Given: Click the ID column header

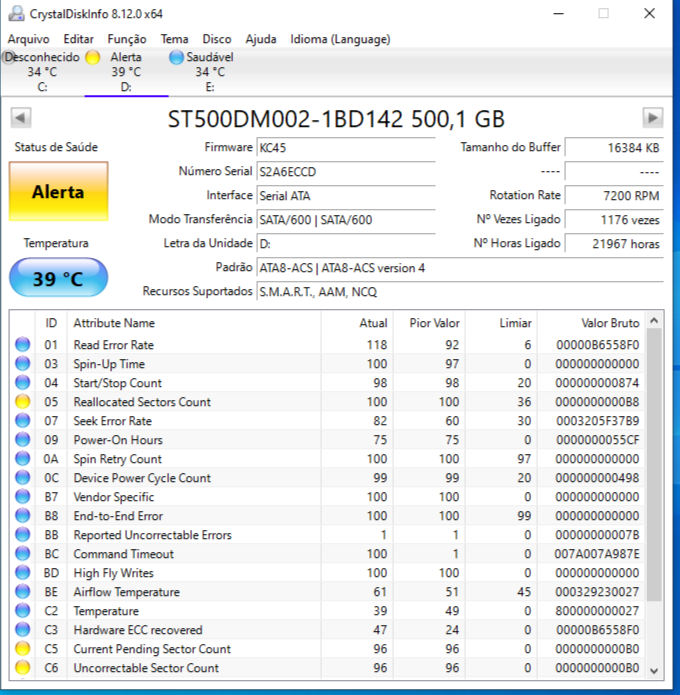Looking at the screenshot, I should [x=51, y=323].
